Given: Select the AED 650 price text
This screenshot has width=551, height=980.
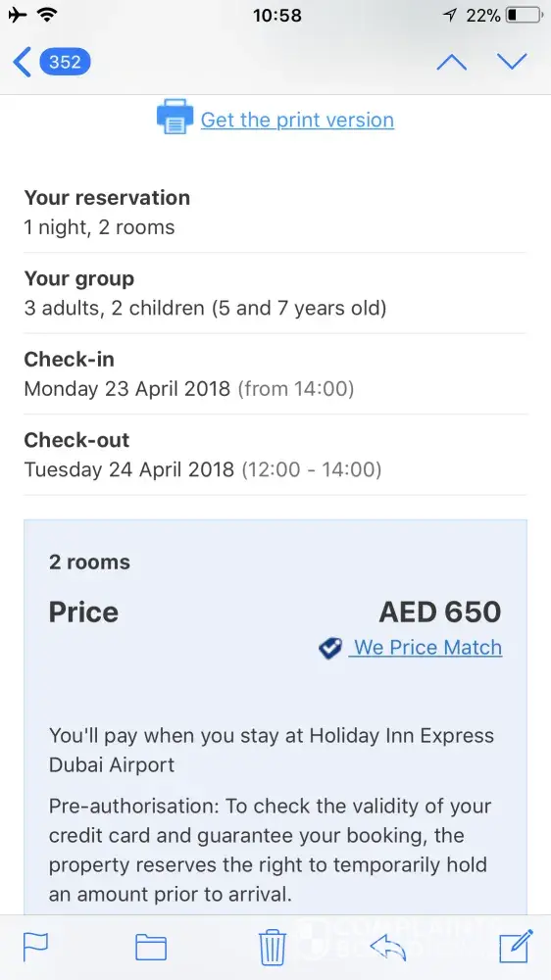Looking at the screenshot, I should pos(439,612).
